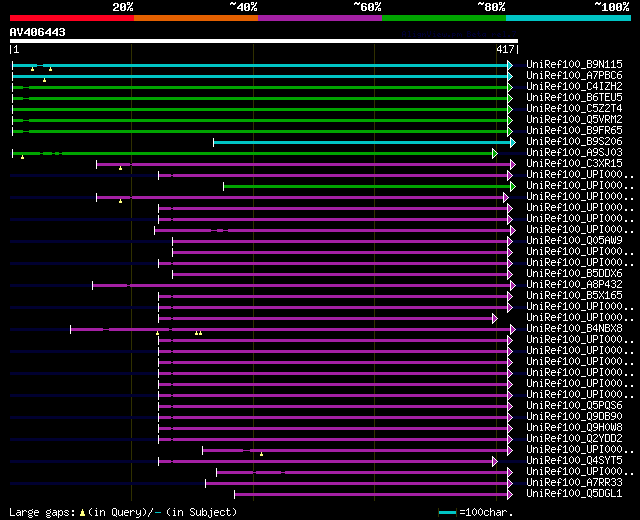Click the green ~80% identity legend segment

tap(444, 18)
